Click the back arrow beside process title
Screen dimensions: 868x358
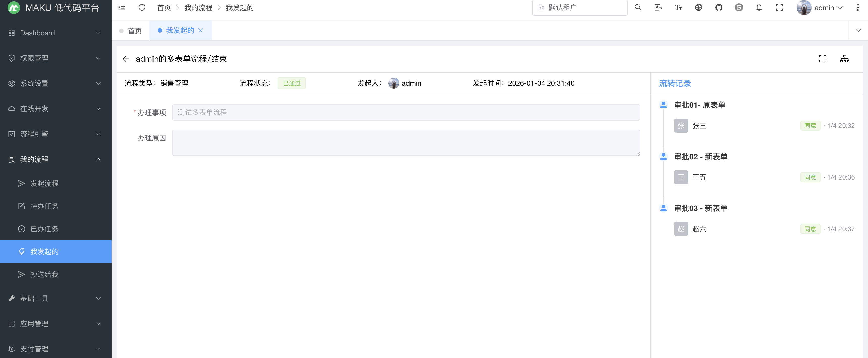126,59
